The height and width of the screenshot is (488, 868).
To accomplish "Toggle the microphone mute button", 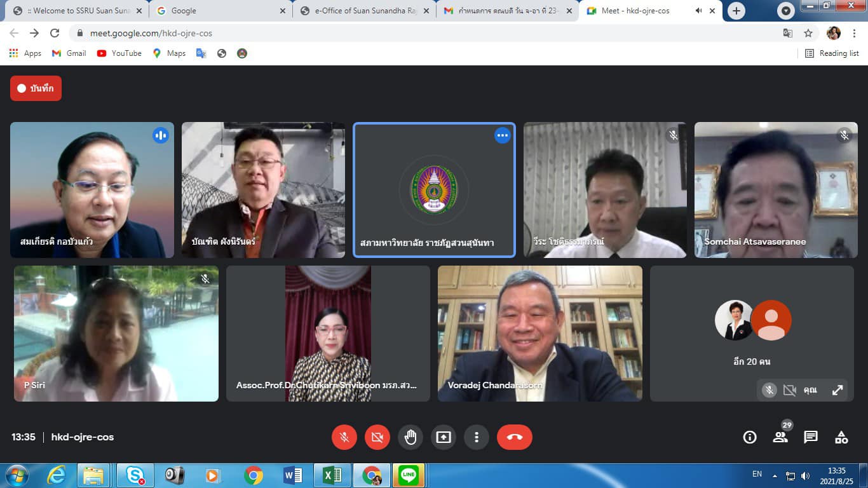I will pos(344,437).
